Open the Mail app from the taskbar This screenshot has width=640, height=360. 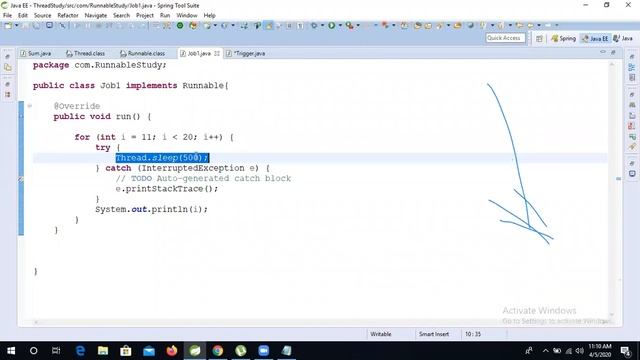(149, 351)
